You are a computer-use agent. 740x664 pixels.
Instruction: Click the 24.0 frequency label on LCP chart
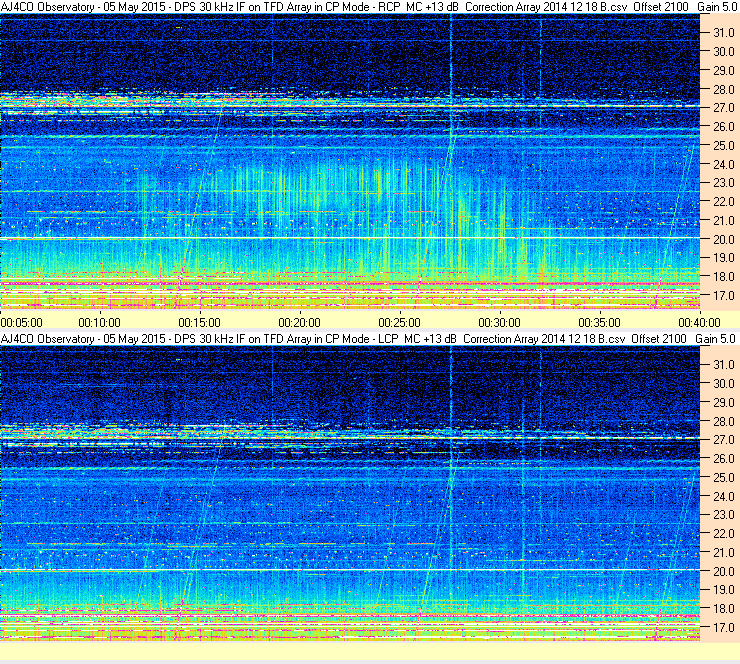coord(724,496)
